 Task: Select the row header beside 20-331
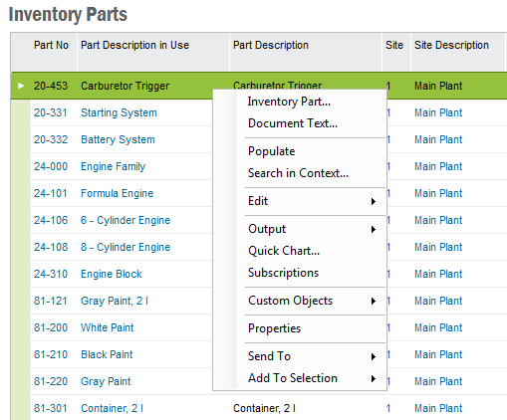pos(21,112)
